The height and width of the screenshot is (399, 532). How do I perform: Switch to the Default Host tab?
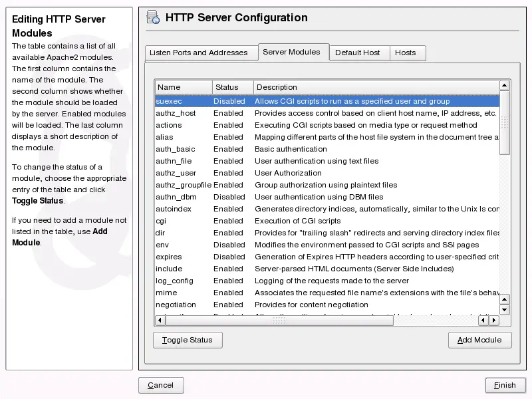point(359,53)
